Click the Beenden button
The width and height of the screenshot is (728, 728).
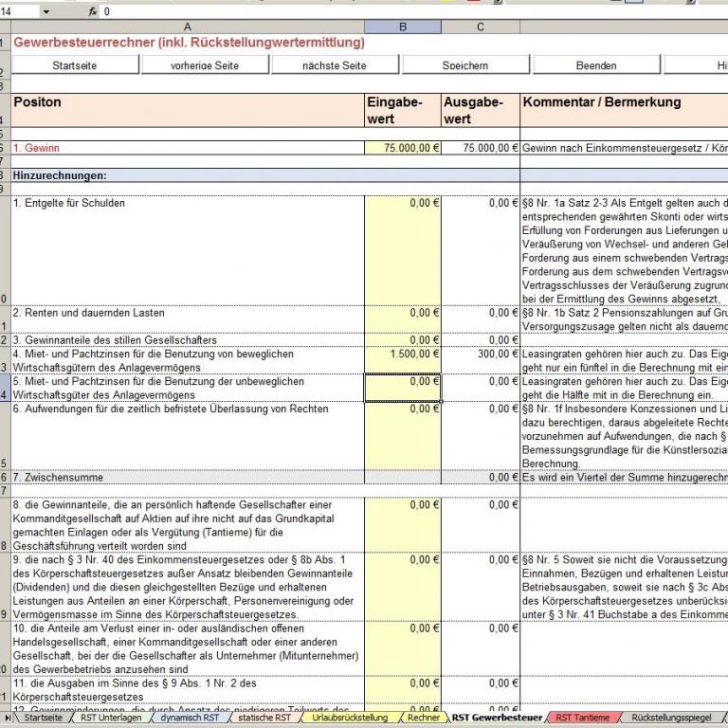[596, 65]
